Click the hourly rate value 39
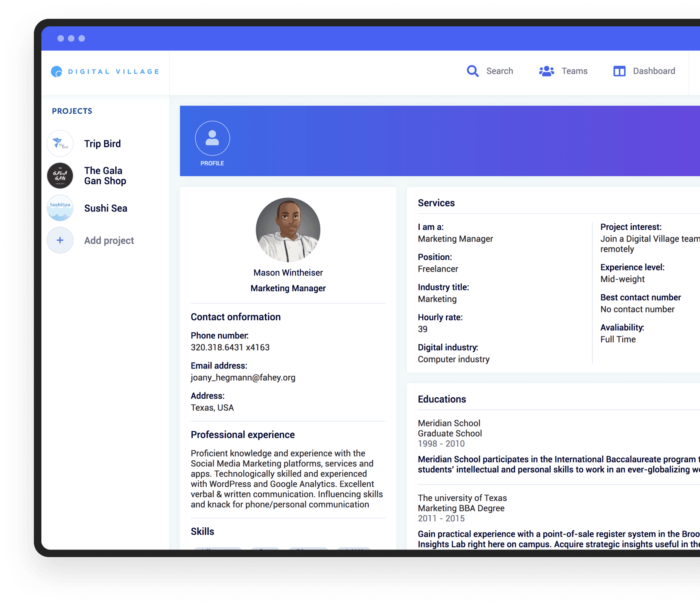 (422, 329)
